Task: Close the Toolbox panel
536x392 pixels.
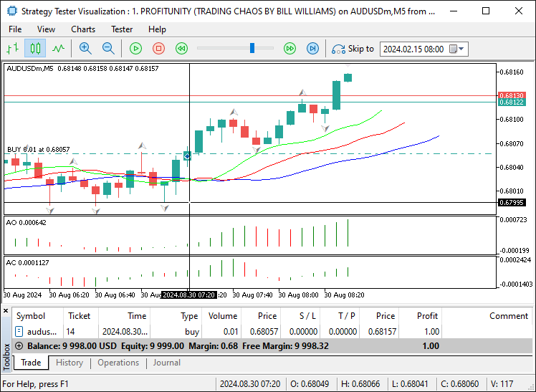Action: point(6,310)
